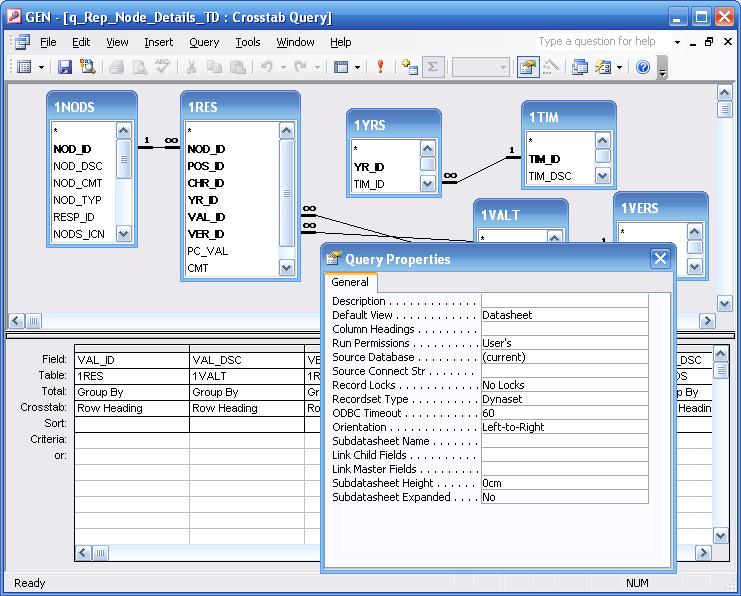Open the Query menu
The height and width of the screenshot is (596, 741).
pos(204,42)
